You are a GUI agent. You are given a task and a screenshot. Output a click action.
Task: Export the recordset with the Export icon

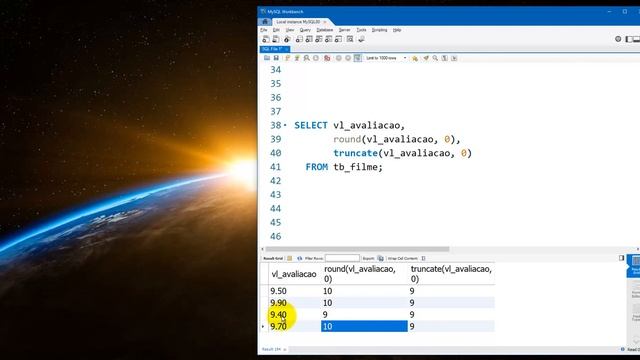coord(380,258)
